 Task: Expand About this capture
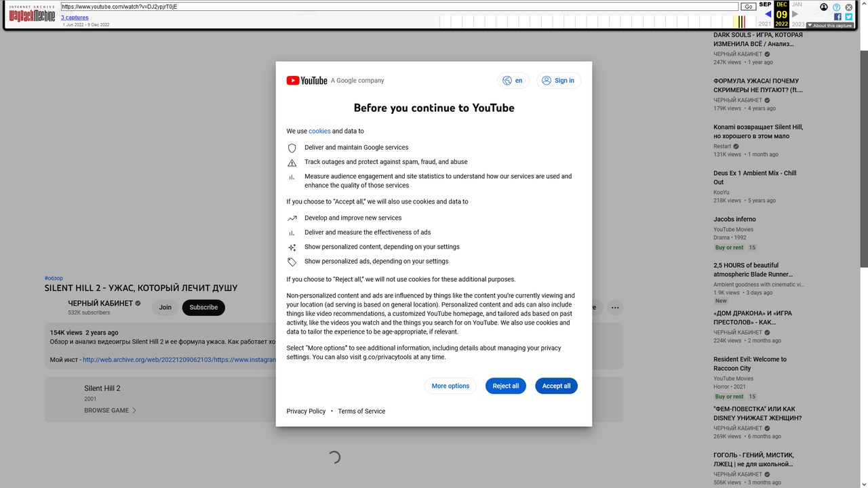click(x=829, y=26)
